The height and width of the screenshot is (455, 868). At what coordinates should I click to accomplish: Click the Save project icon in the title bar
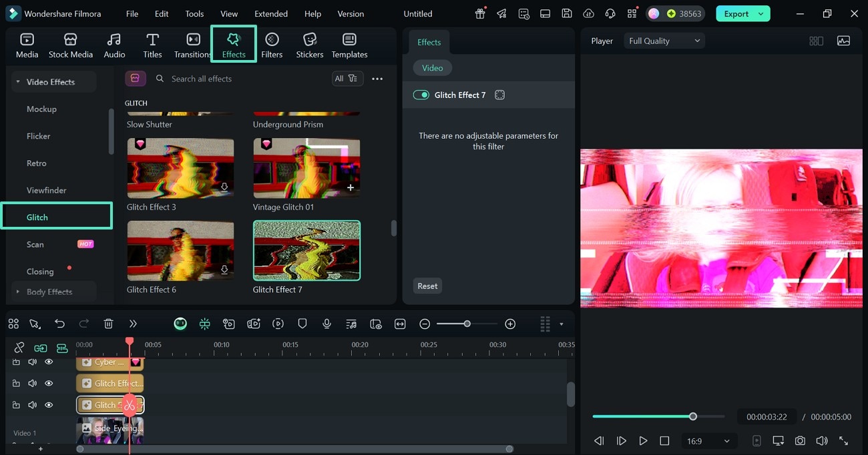point(567,13)
